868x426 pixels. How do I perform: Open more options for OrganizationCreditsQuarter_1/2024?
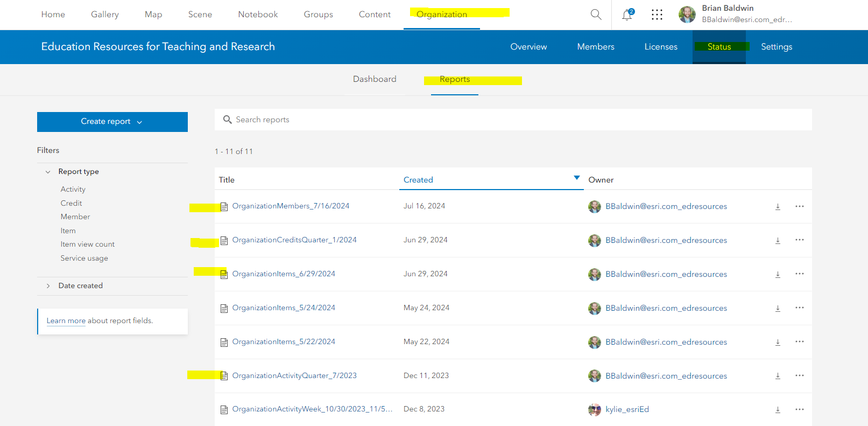[800, 240]
